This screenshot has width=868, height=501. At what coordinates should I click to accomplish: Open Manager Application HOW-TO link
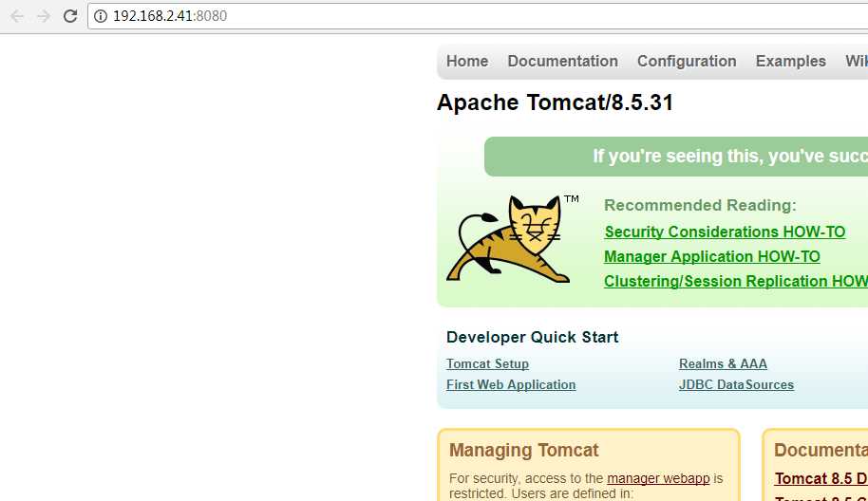pyautogui.click(x=712, y=256)
